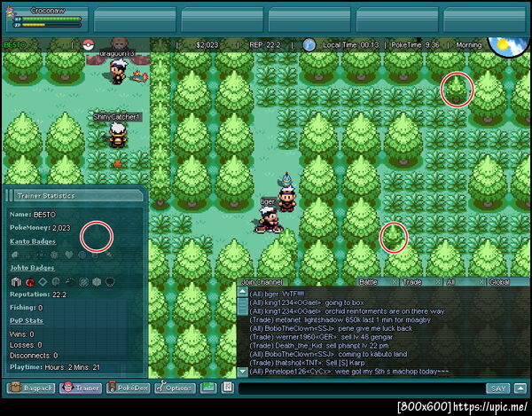
Task: Click the Trainer Statistics title bar
Action: click(78, 196)
